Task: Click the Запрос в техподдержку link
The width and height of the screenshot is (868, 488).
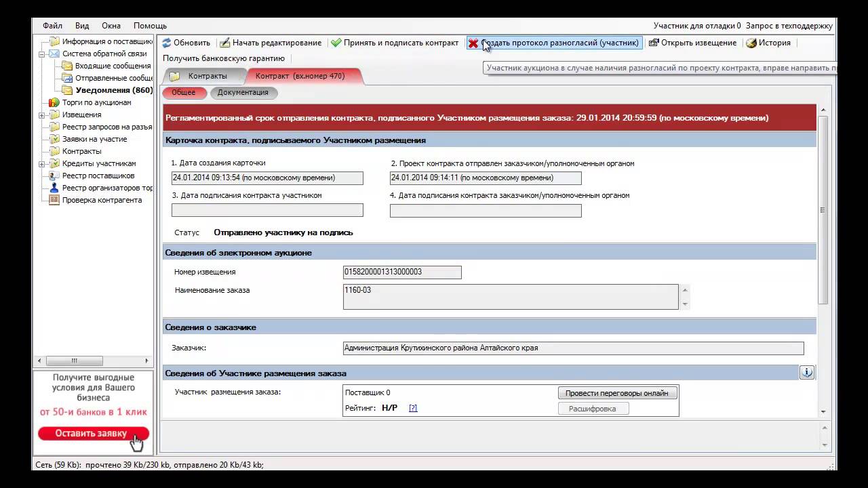Action: click(x=789, y=26)
